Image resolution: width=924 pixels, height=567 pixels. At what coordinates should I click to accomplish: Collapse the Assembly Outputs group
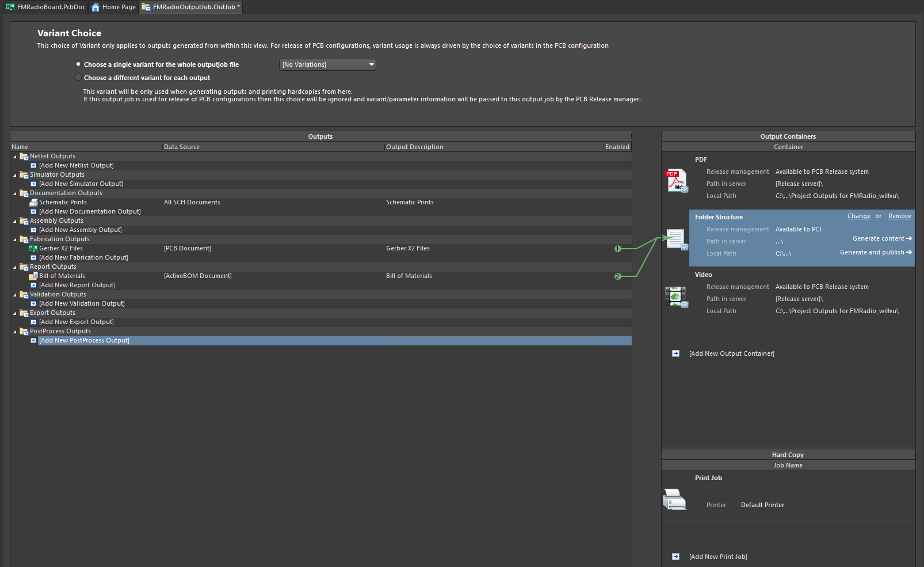click(x=15, y=221)
